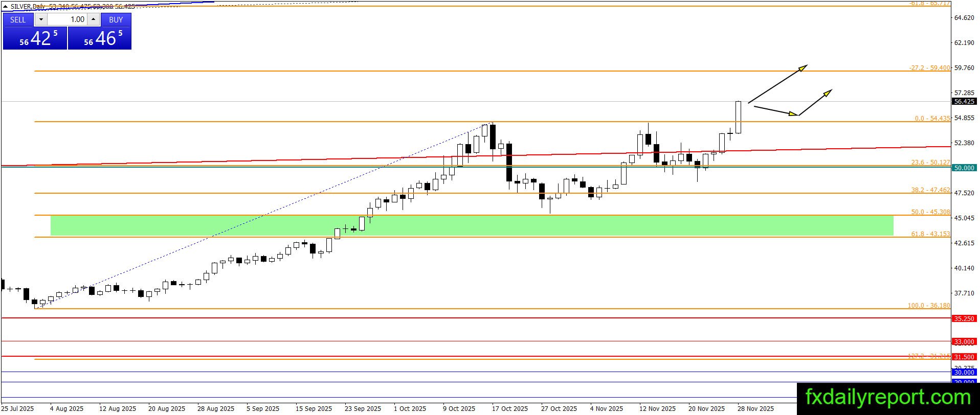Click the blue 30.000 level price tag

point(964,373)
